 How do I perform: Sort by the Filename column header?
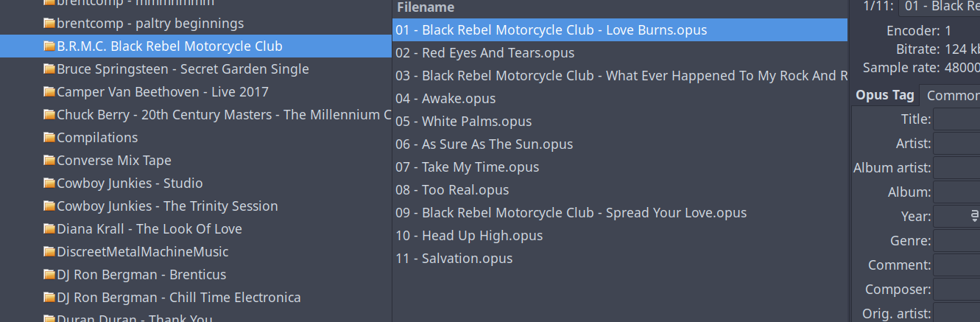tap(425, 7)
